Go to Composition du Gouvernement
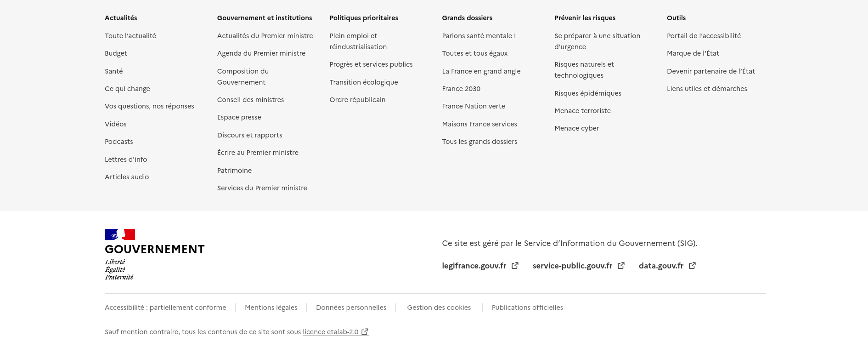Viewport: 868px width, 342px height. pos(242,76)
